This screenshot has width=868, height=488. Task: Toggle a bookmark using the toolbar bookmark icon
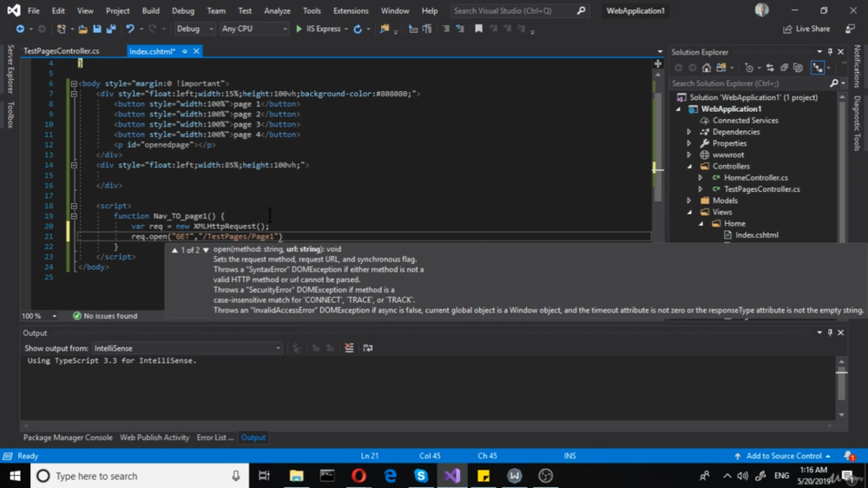pos(478,29)
